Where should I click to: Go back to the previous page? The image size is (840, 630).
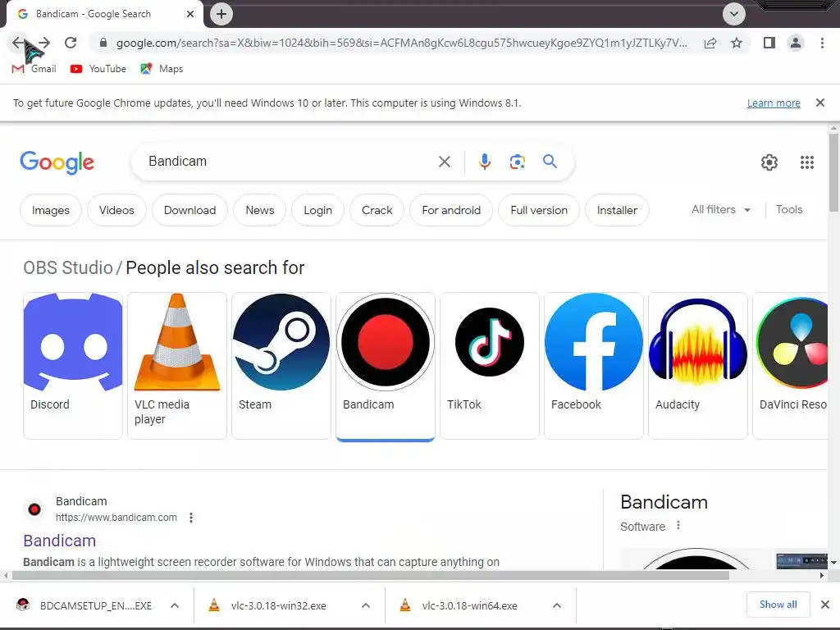point(18,43)
